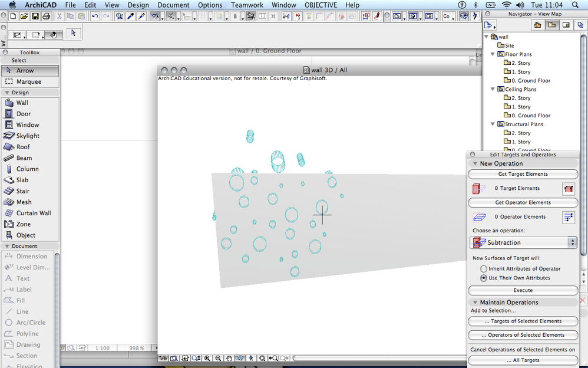Select the Stair tool
588x368 pixels.
[x=30, y=190]
